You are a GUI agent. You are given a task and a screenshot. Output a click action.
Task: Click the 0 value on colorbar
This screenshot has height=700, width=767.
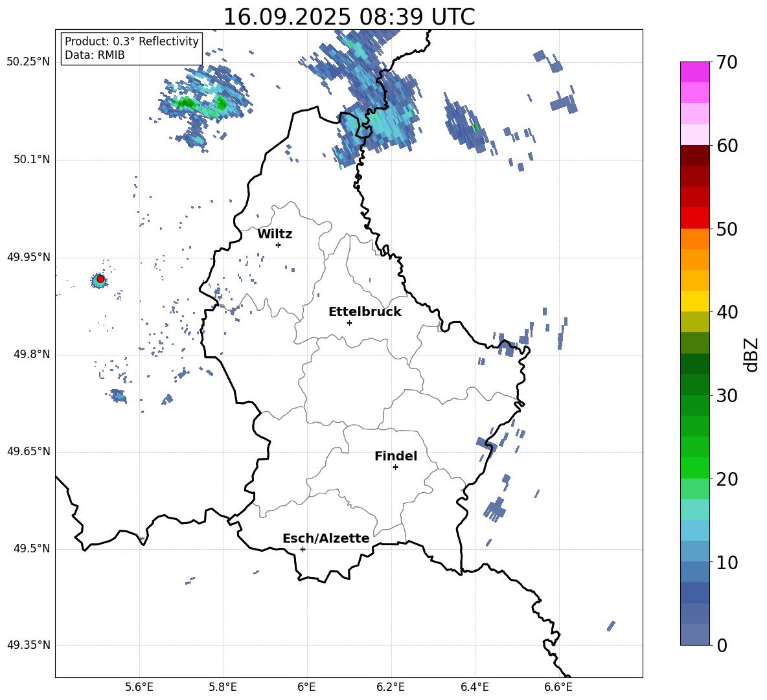722,646
